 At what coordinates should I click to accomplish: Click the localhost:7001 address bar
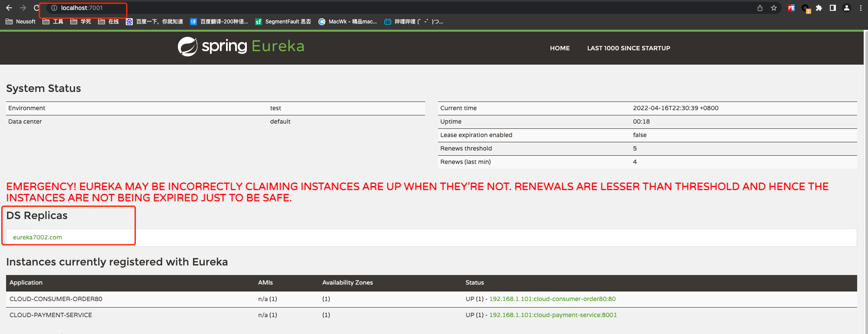(260, 8)
